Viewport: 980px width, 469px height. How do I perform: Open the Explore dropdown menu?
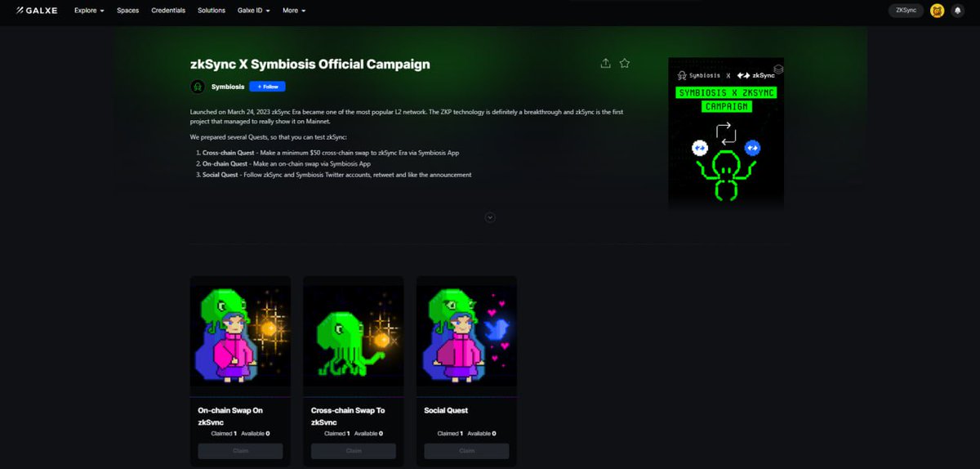coord(89,11)
